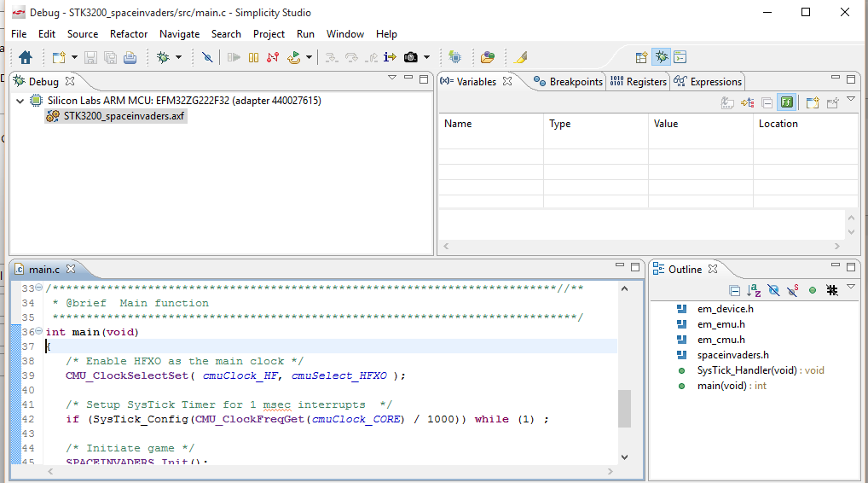Viewport: 868px width, 483px height.
Task: Click the Home icon in the toolbar
Action: 26,57
